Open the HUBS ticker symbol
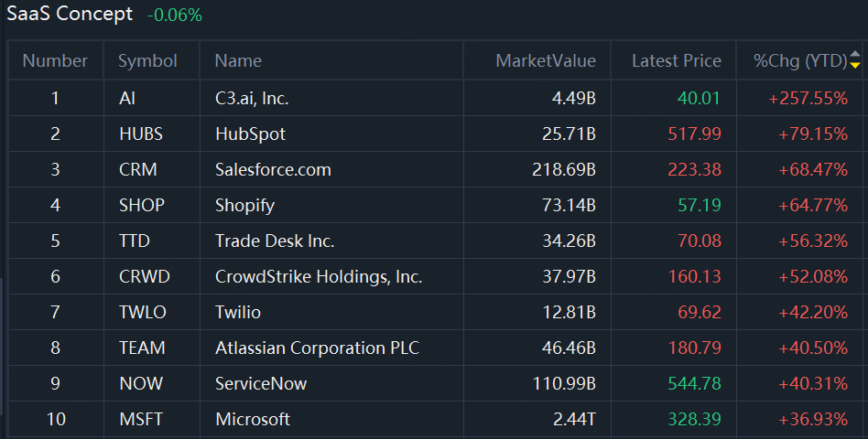The image size is (868, 439). 141,134
